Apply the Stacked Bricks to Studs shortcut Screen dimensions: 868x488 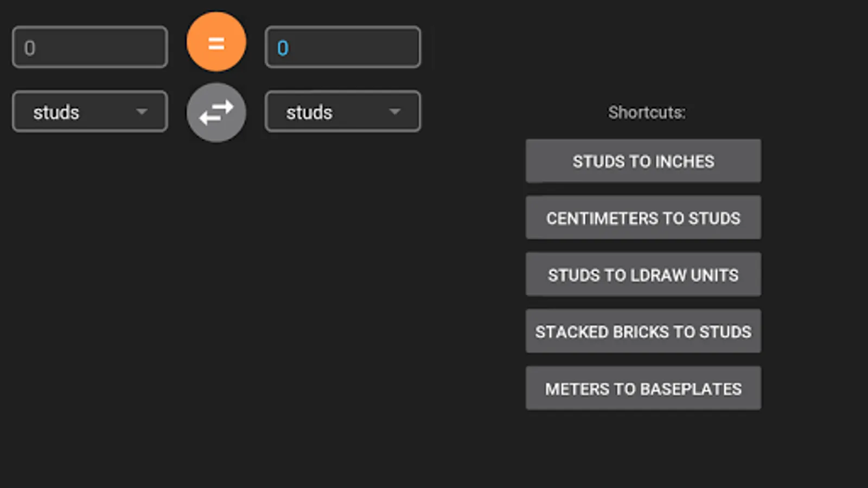point(643,331)
